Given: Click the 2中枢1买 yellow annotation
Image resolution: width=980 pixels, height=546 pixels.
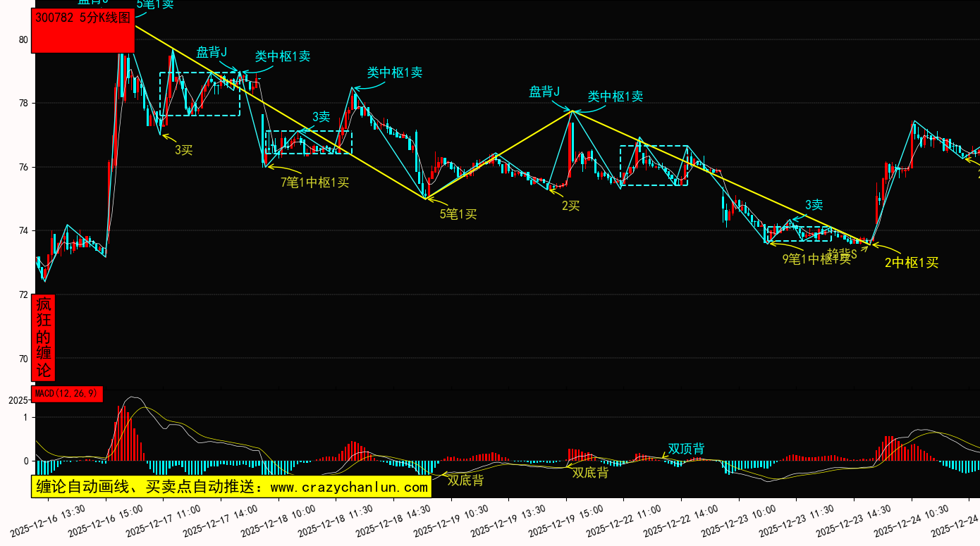Looking at the screenshot, I should coord(912,263).
